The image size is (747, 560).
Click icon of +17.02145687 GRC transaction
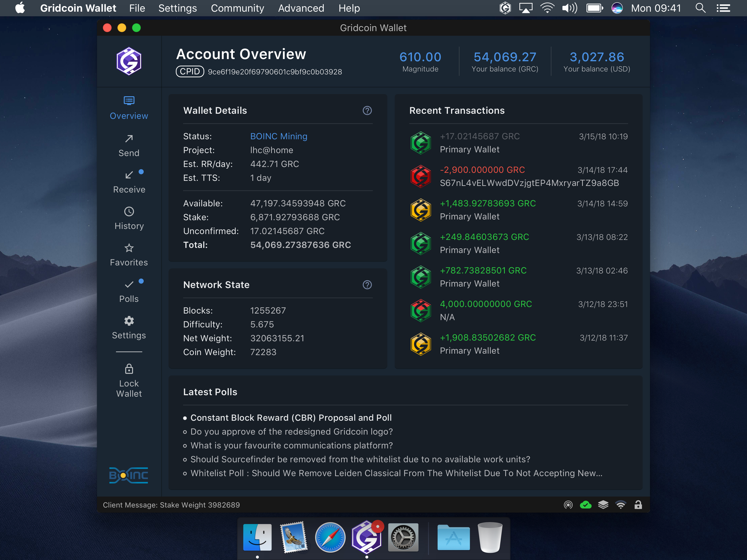(x=420, y=143)
